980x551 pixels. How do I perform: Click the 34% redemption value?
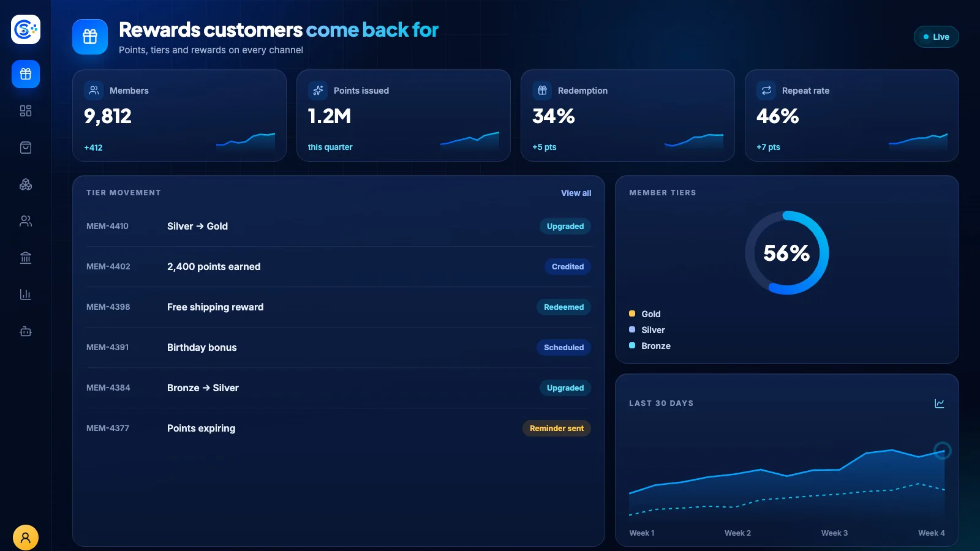pyautogui.click(x=554, y=116)
